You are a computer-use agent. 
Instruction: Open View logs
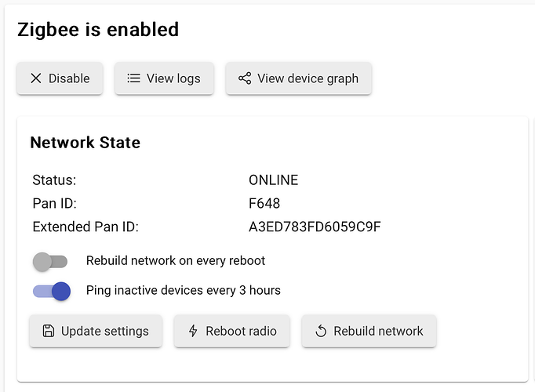pos(164,78)
